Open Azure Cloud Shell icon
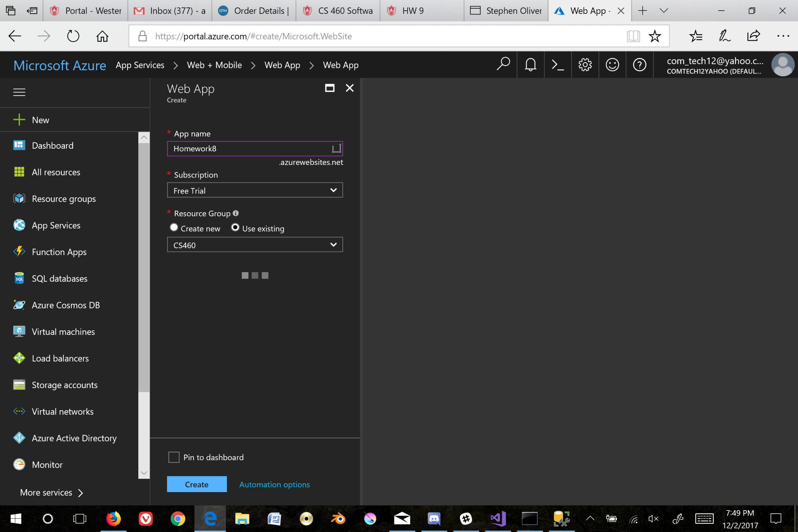Screen dimensions: 798x532 click(x=557, y=64)
